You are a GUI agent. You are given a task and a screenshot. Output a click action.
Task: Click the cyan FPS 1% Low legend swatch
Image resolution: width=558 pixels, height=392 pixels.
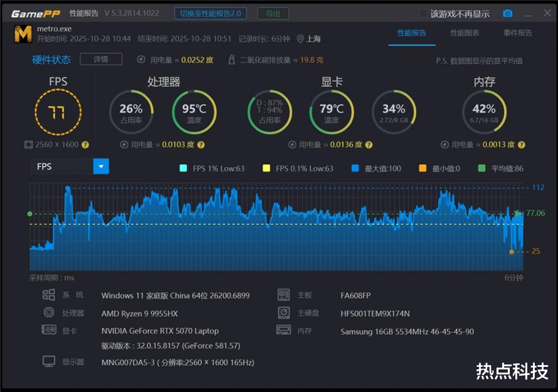[183, 168]
